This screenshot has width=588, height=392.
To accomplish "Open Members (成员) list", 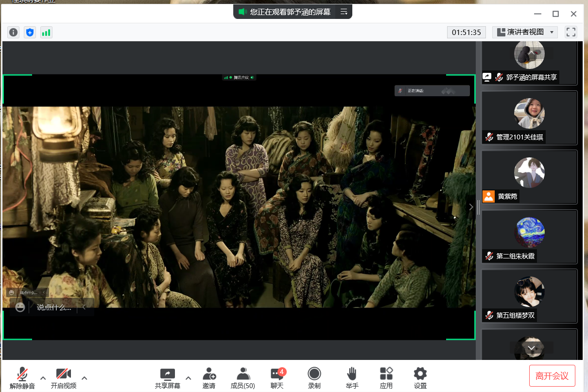I will click(x=242, y=378).
